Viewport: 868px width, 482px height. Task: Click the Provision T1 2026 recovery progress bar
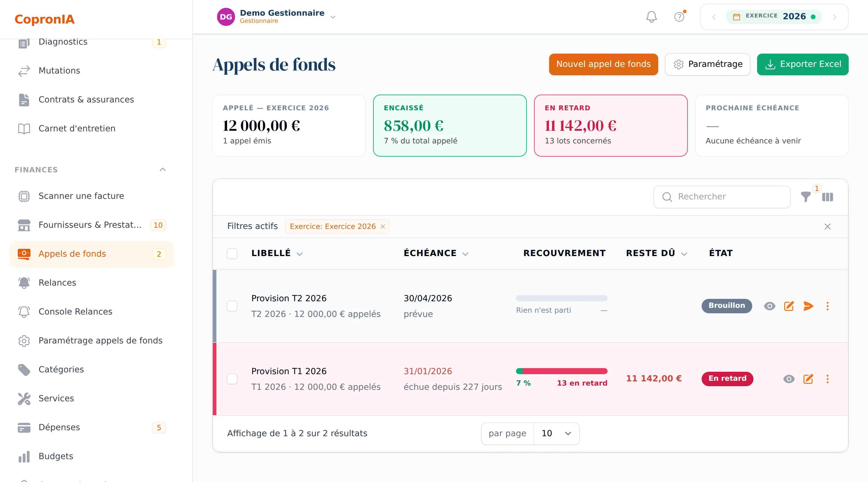point(561,371)
